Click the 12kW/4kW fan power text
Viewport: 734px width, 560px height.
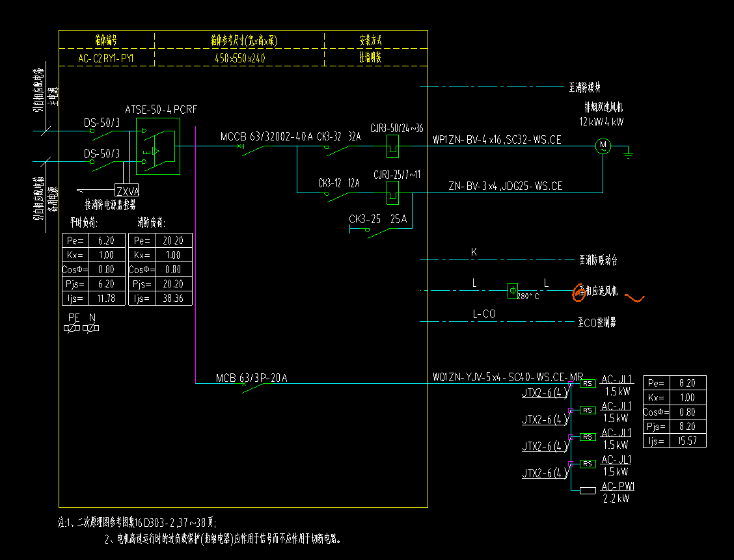coord(601,122)
